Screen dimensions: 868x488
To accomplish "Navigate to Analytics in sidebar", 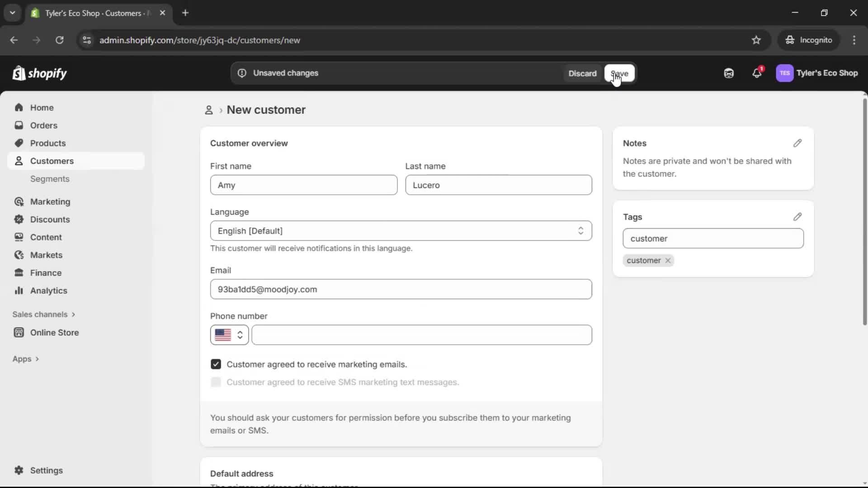I will (48, 291).
